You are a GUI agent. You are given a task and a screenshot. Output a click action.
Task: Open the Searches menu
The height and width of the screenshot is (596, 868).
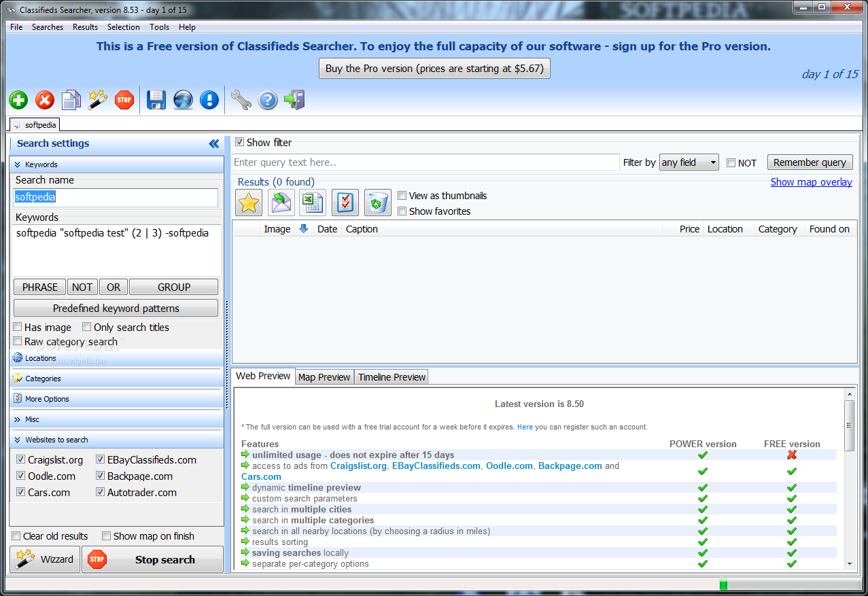tap(48, 27)
